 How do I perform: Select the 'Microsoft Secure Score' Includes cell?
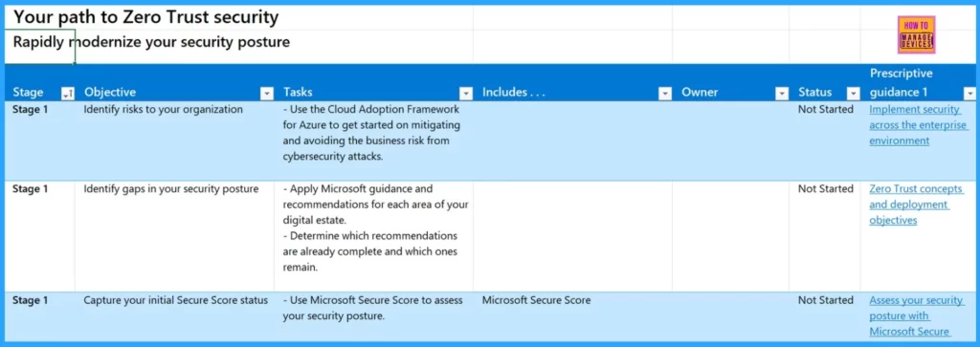(572, 316)
